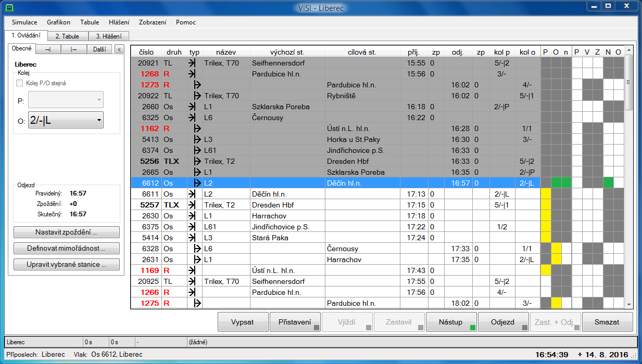642x364 pixels.
Task: Toggle the yellow status cell in train 6328 row
Action: [556, 249]
